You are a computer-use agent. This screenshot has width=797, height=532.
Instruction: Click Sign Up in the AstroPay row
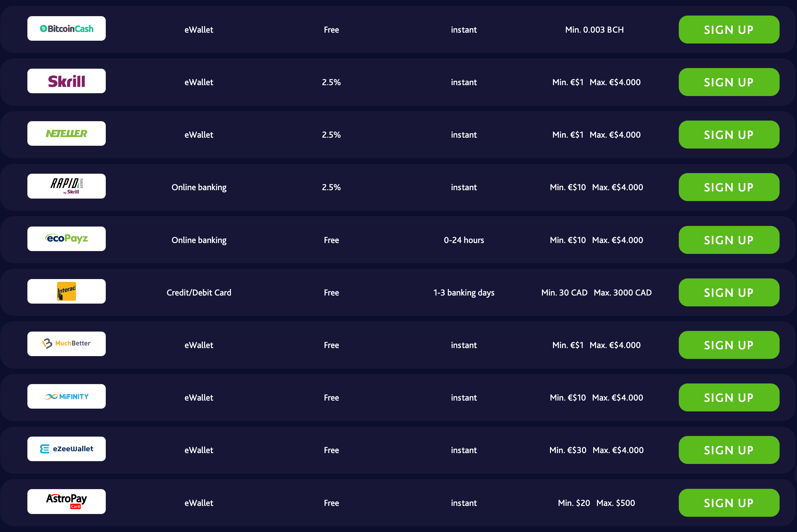[729, 503]
